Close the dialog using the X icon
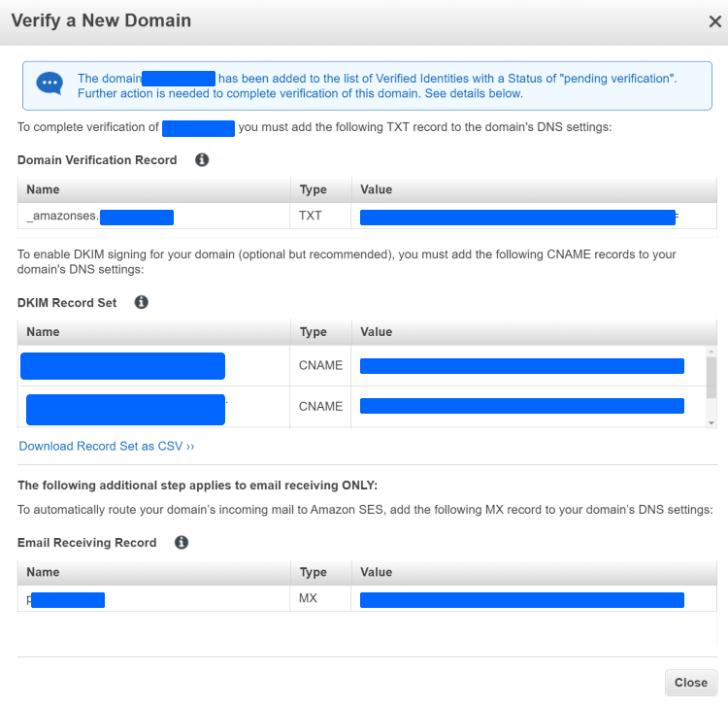Screen dimensions: 728x705 click(x=714, y=21)
